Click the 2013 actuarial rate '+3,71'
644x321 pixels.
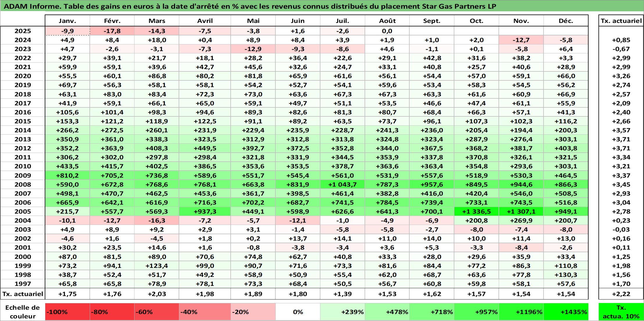click(621, 139)
